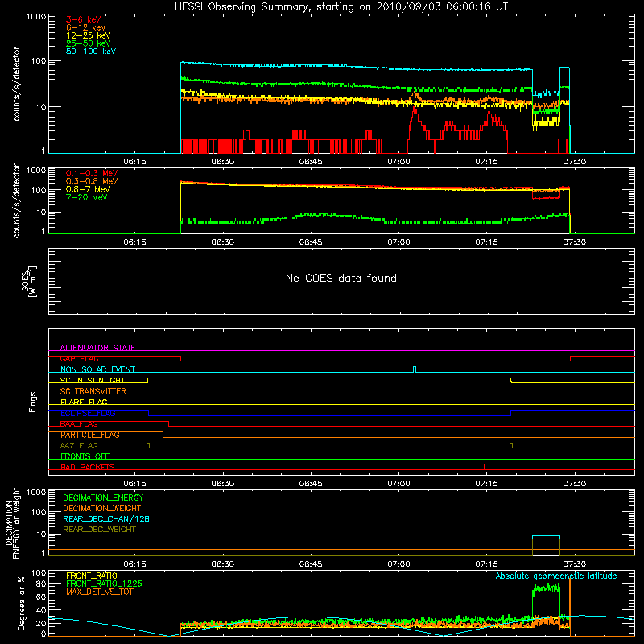The image size is (644, 644).
Task: Click the MeV panel's counts/s/detector axis label
Action: pos(16,200)
